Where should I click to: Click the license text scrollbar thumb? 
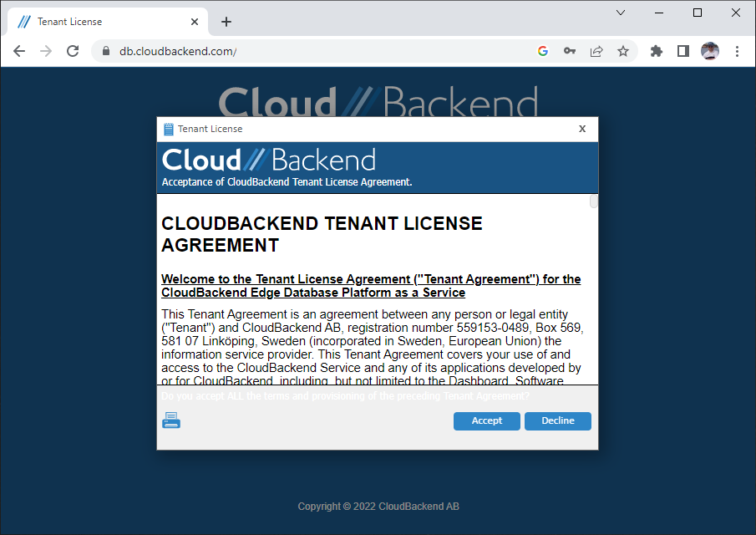click(x=593, y=201)
